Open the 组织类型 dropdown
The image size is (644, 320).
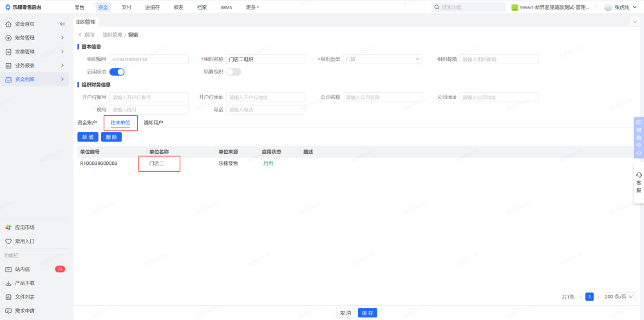click(383, 59)
